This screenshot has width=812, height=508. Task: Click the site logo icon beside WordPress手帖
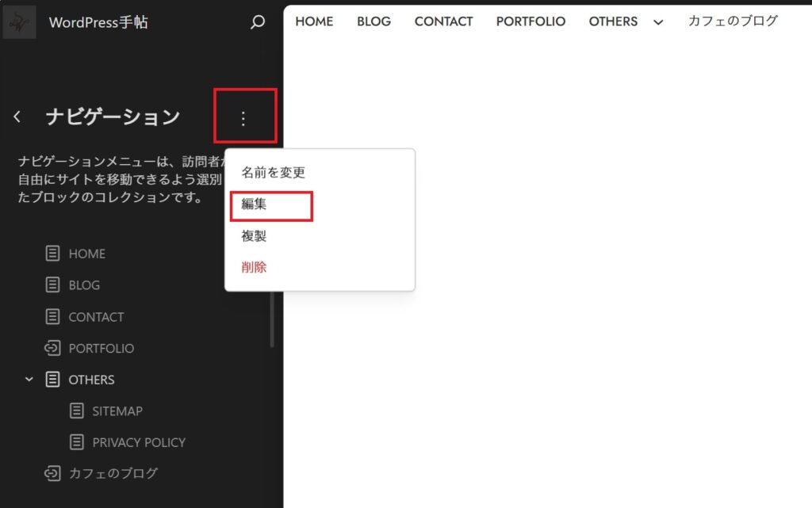pyautogui.click(x=19, y=22)
